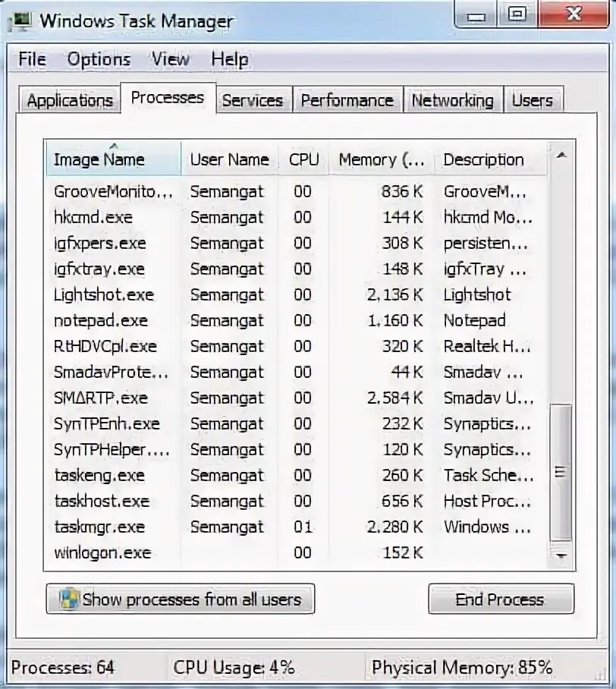Select the taskhost.exe process
Screen dimensions: 616x689
point(297,501)
